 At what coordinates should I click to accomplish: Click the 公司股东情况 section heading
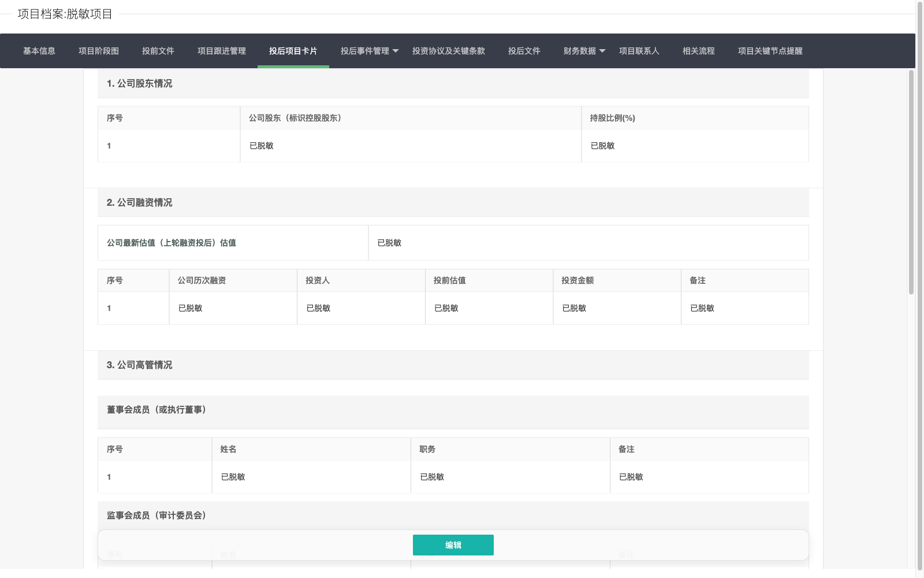tap(139, 84)
